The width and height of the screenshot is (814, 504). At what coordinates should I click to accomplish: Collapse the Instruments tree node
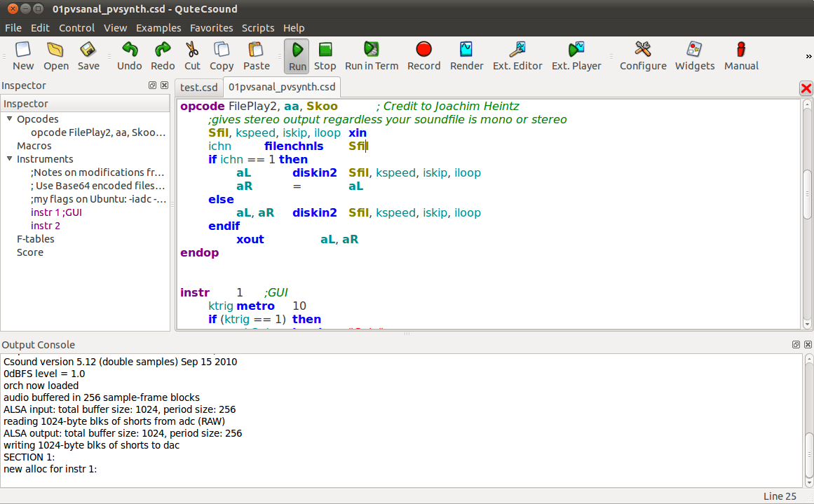pyautogui.click(x=9, y=159)
